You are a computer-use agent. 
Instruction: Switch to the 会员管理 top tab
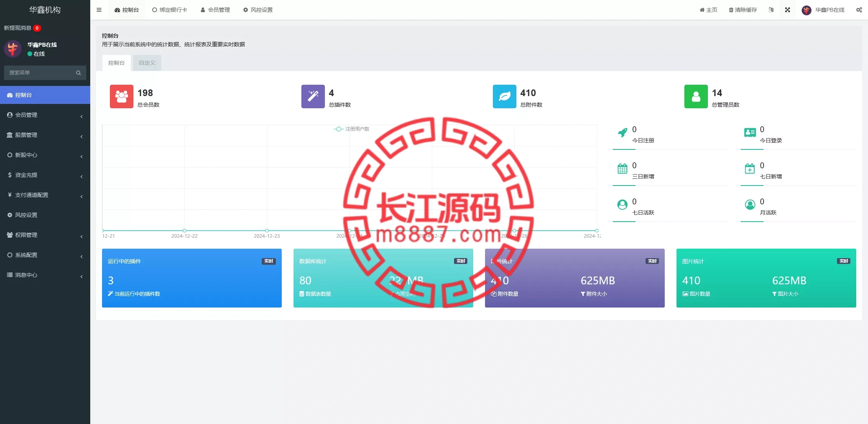(x=215, y=10)
